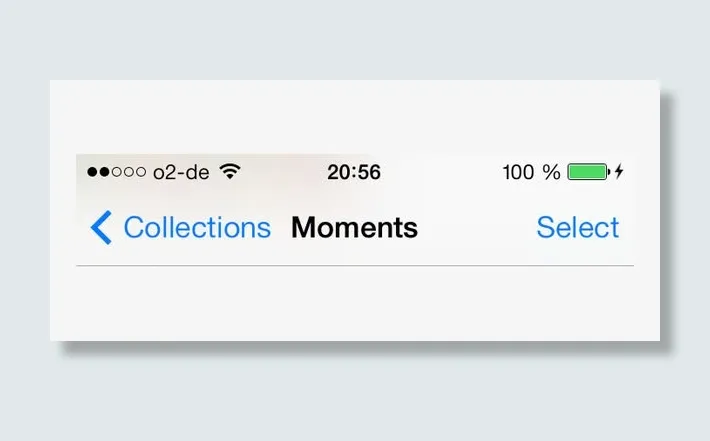Click the 20:56 clock in status bar
The width and height of the screenshot is (710, 441).
click(x=354, y=172)
